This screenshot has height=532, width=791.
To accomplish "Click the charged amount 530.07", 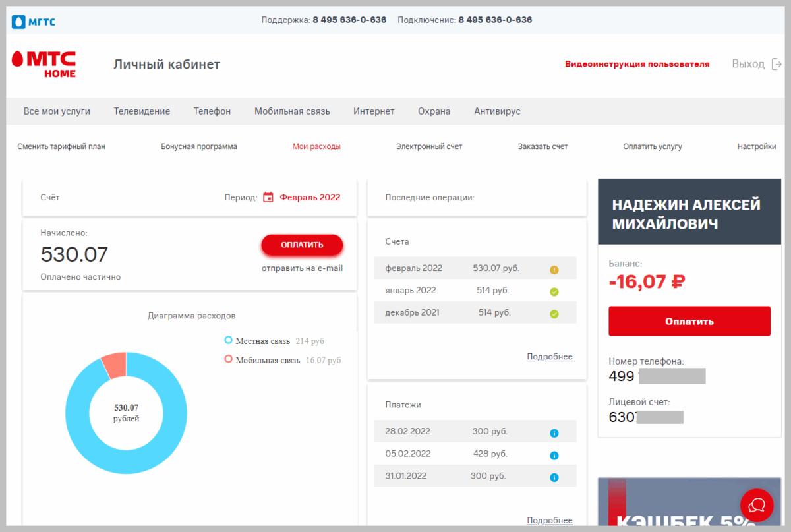I will pyautogui.click(x=74, y=254).
